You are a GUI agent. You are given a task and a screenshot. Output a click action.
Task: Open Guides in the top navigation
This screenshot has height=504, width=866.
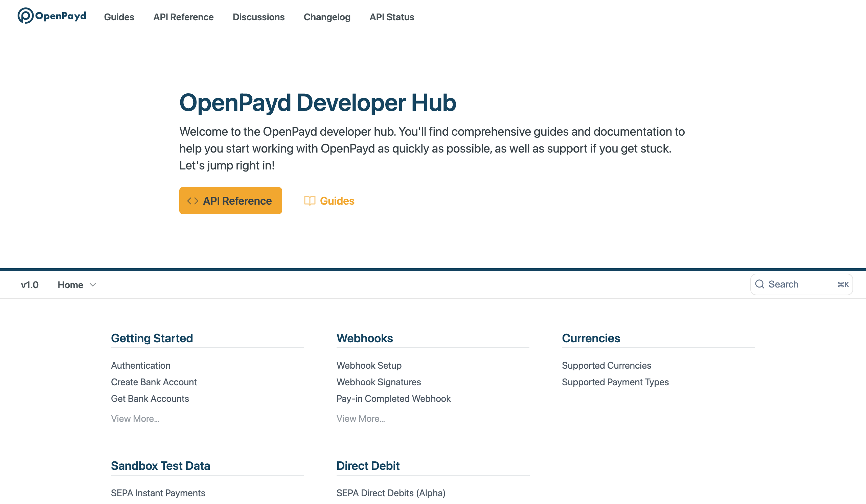pos(119,17)
